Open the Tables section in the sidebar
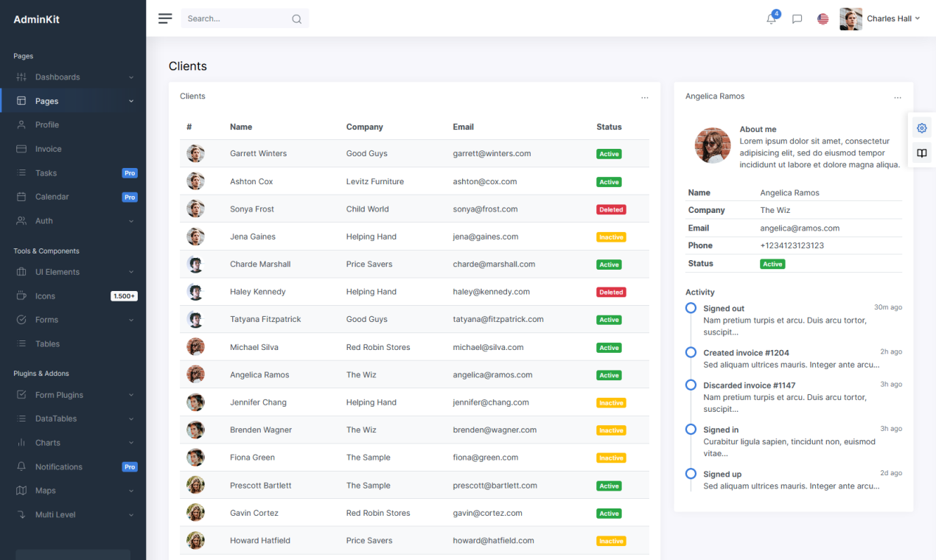Image resolution: width=936 pixels, height=560 pixels. [47, 343]
